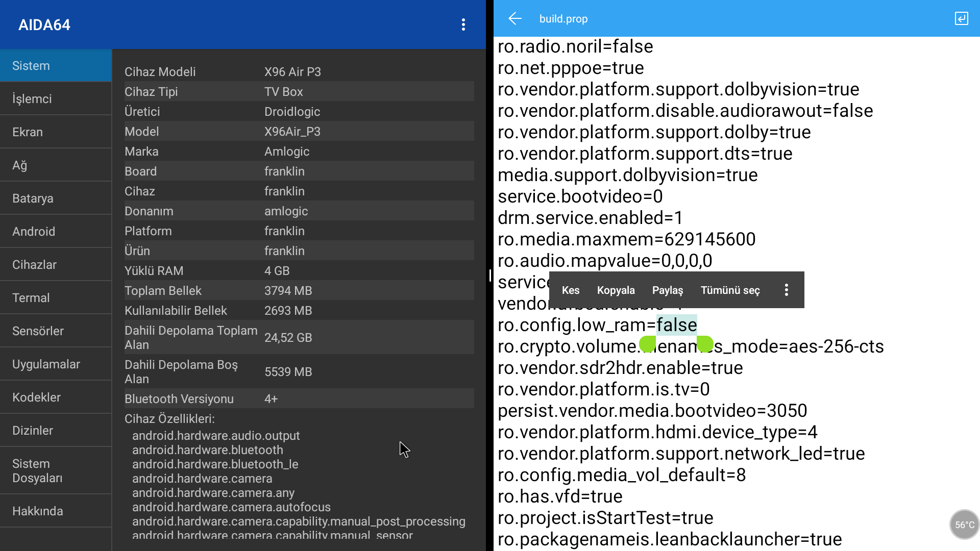Select the split-screen divider handle

click(x=490, y=275)
